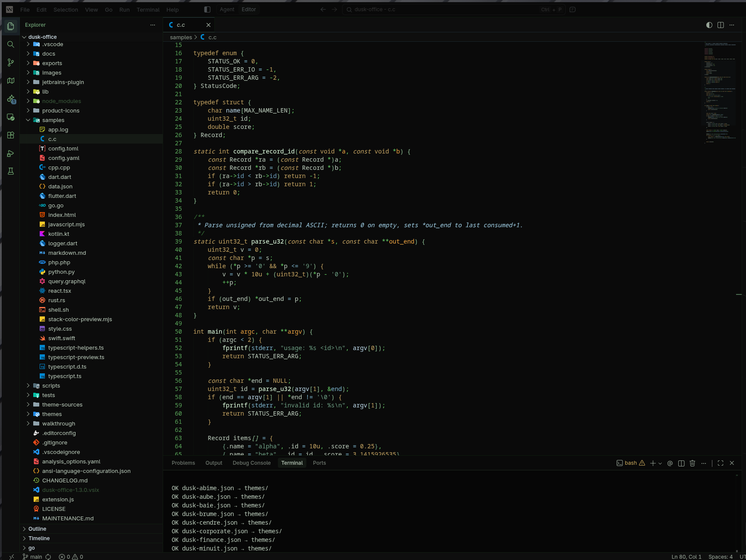Open editor More Actions menu
The image size is (746, 560).
click(x=732, y=25)
